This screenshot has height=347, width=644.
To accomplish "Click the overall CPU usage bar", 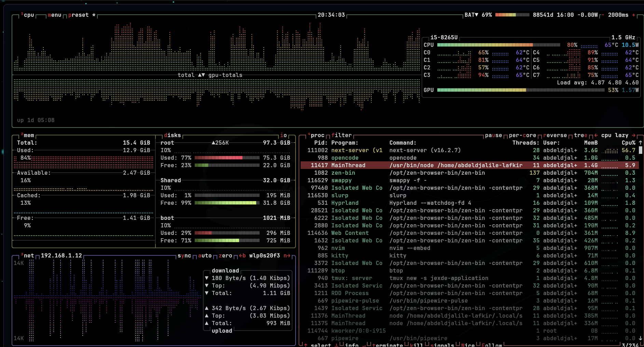I will 499,45.
